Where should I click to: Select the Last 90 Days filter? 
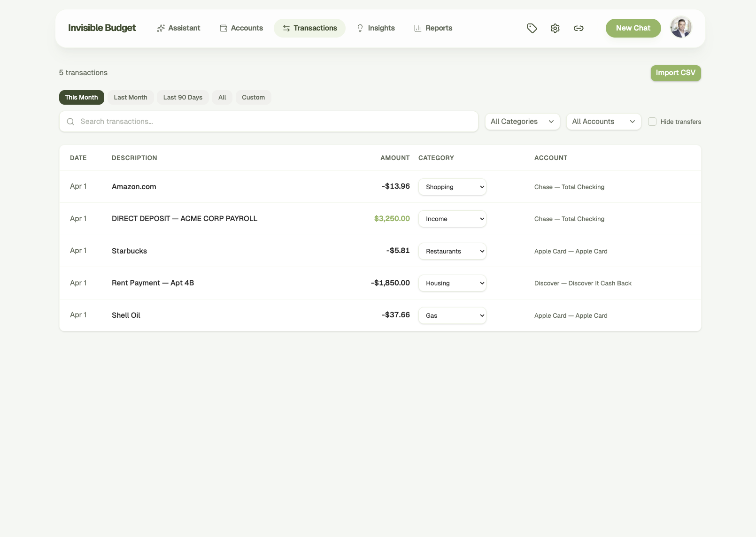(x=183, y=97)
